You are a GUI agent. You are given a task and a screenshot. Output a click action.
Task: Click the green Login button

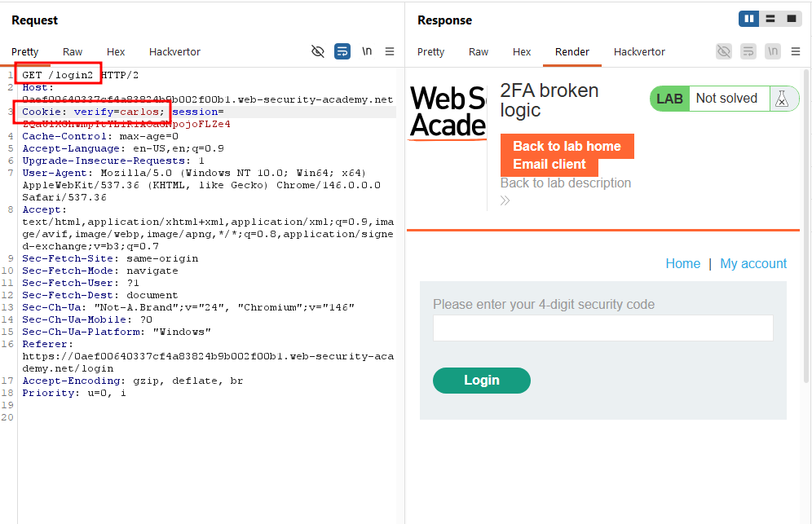tap(482, 381)
